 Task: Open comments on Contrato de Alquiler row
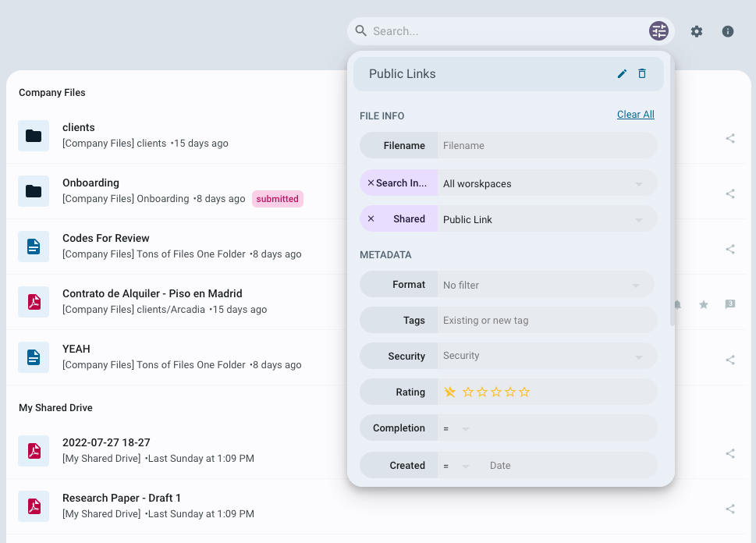point(730,304)
